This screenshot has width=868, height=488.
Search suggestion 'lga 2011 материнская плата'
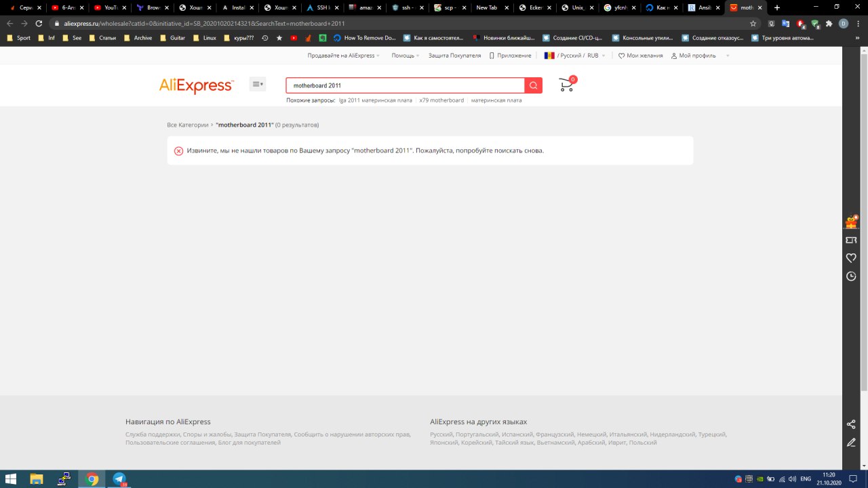(376, 100)
